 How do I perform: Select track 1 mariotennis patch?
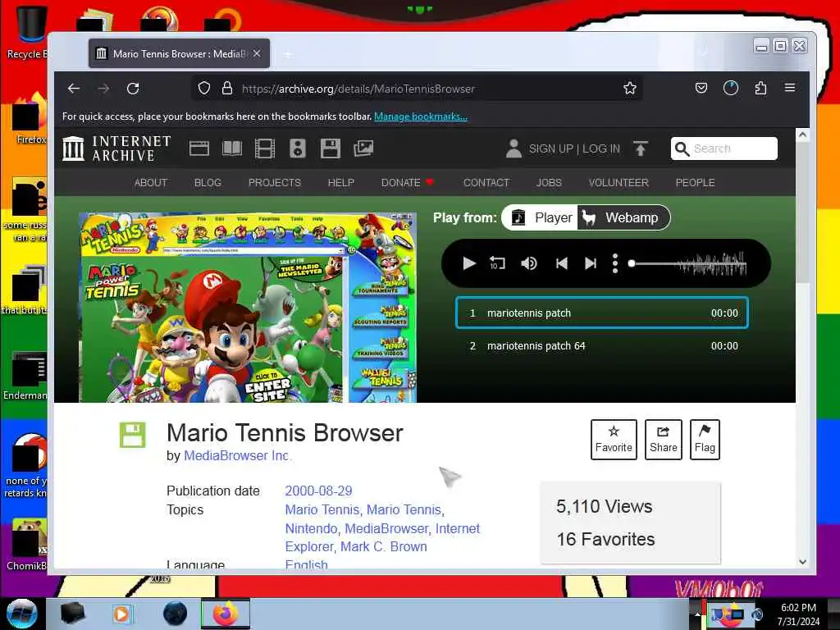coord(601,313)
